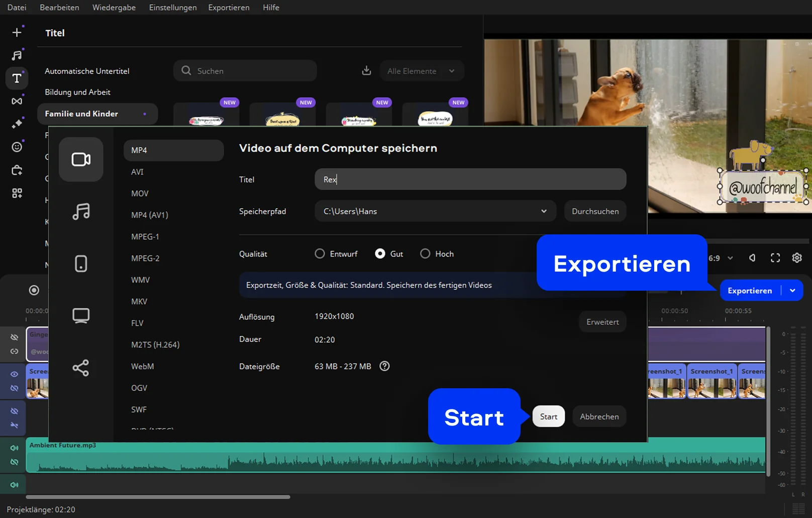Viewport: 812px width, 518px height.
Task: Expand the Speicherpfad path dropdown
Action: point(544,211)
